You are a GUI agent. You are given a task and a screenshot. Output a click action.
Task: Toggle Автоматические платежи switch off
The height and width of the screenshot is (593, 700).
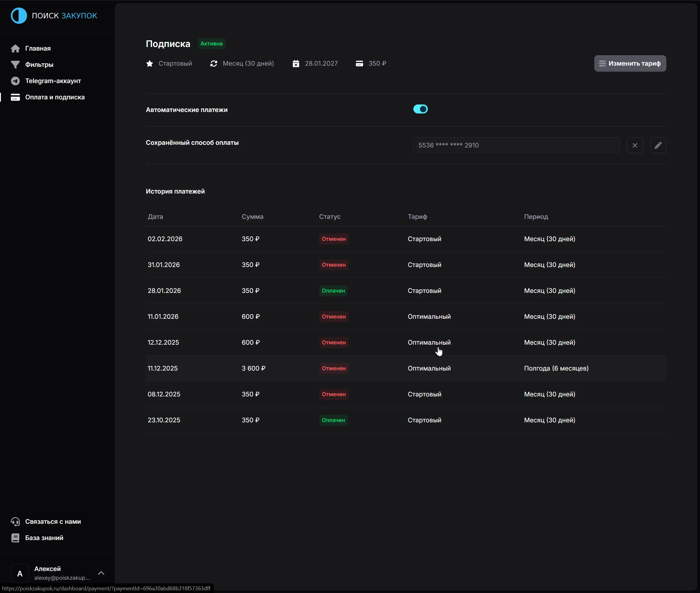coord(420,109)
